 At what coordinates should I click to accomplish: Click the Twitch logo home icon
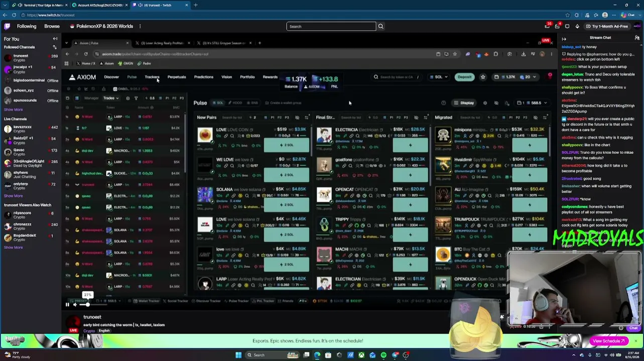[7, 26]
